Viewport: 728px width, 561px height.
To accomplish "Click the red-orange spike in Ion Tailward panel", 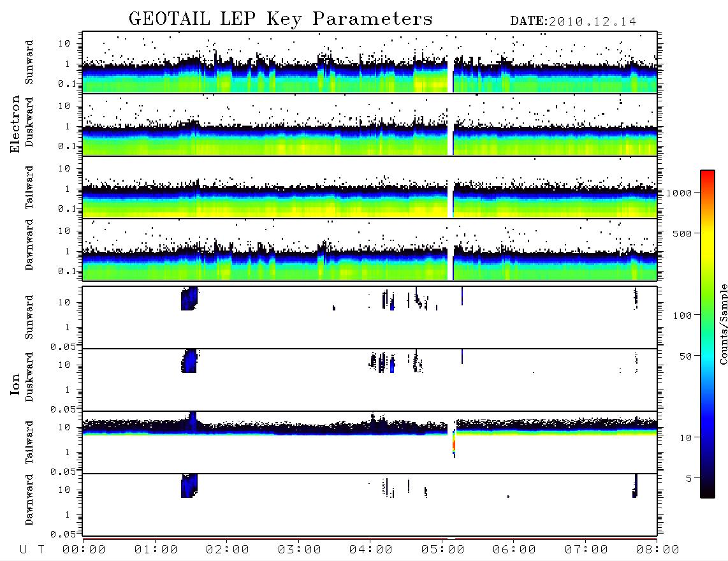I will [454, 445].
